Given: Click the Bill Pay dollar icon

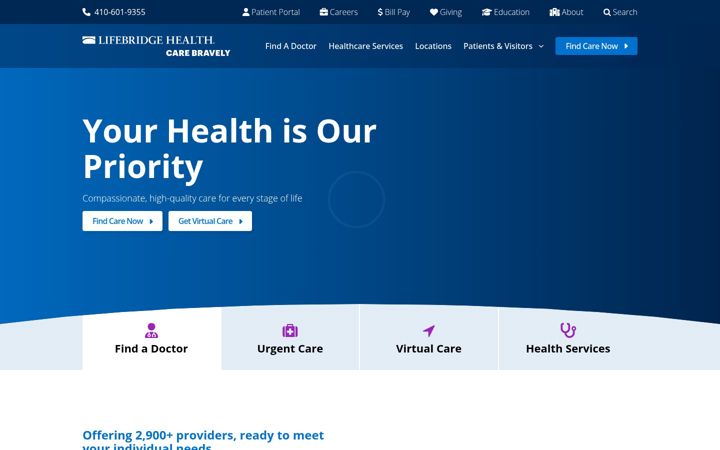Looking at the screenshot, I should 380,12.
